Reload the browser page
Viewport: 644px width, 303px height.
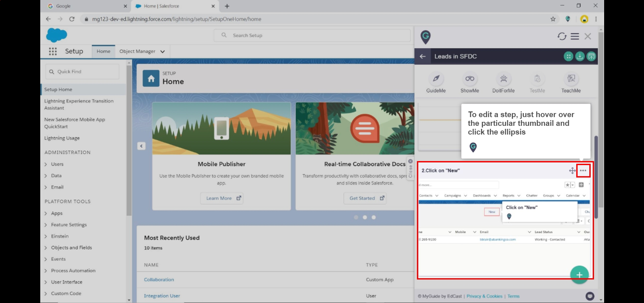(72, 19)
